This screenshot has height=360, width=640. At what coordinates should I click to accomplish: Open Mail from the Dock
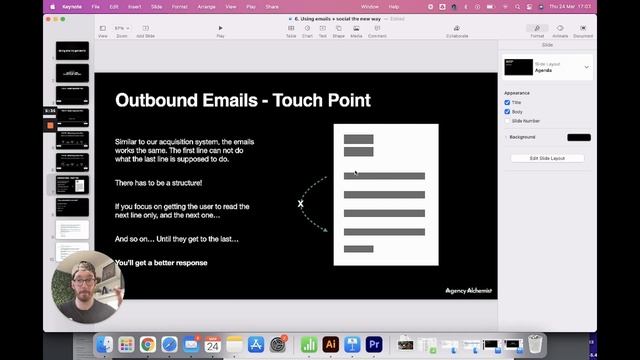[x=191, y=344]
